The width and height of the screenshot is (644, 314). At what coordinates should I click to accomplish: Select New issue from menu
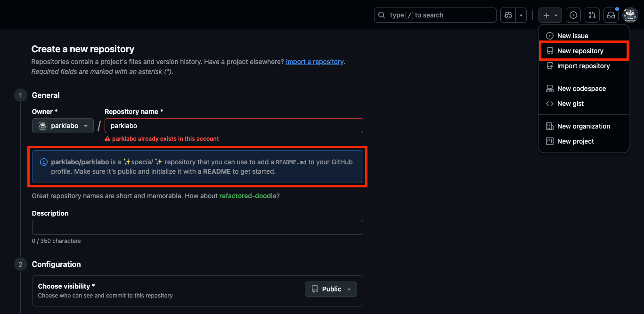(x=572, y=36)
